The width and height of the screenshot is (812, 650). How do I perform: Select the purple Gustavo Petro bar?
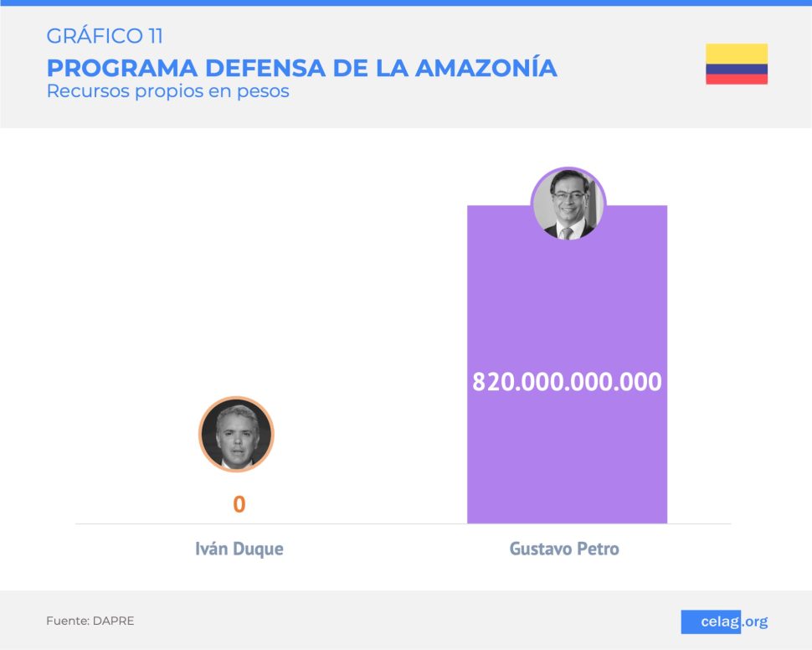point(567,364)
